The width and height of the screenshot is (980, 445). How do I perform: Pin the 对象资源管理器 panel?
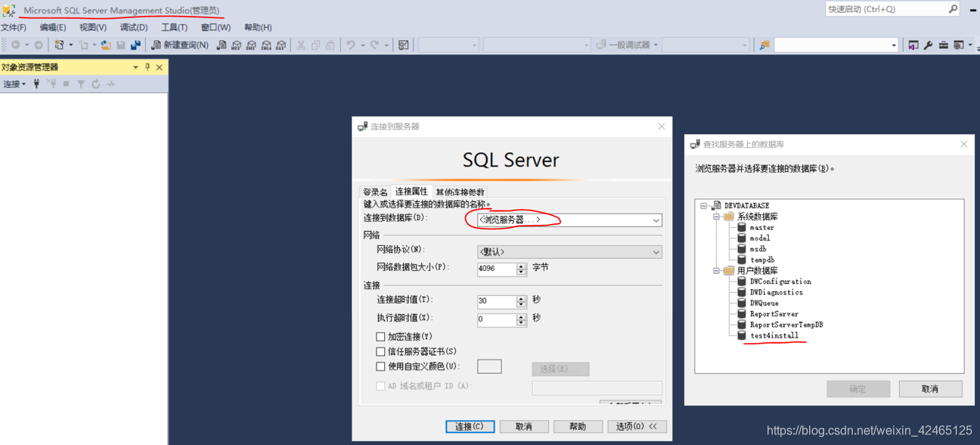(x=147, y=67)
